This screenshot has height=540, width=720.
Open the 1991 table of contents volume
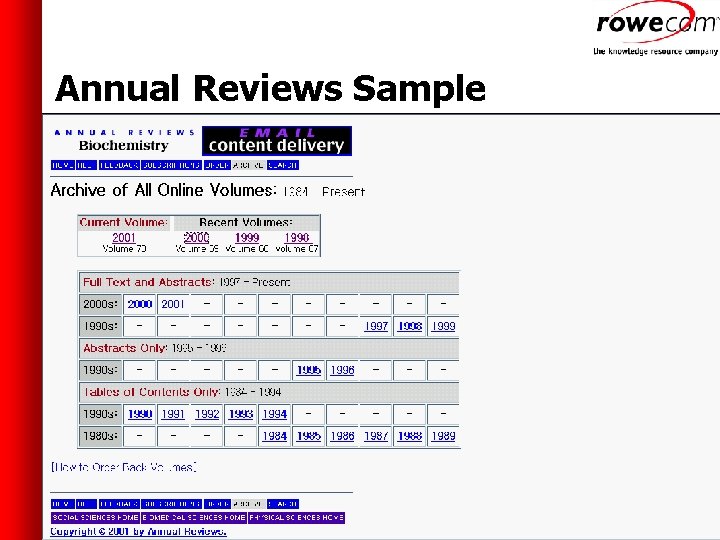point(173,414)
